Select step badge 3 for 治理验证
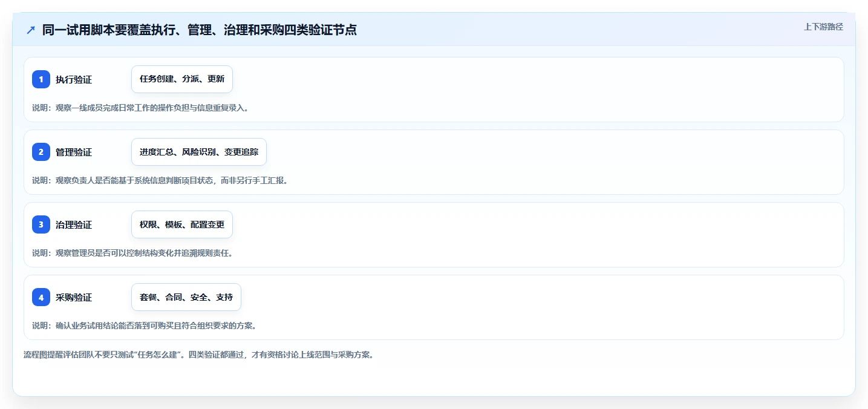 (41, 224)
